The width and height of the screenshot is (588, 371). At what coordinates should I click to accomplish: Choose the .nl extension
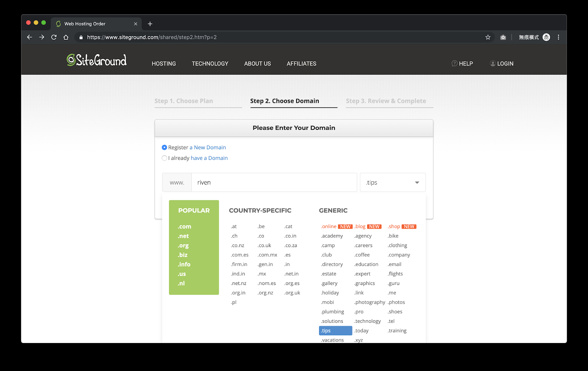coord(181,283)
